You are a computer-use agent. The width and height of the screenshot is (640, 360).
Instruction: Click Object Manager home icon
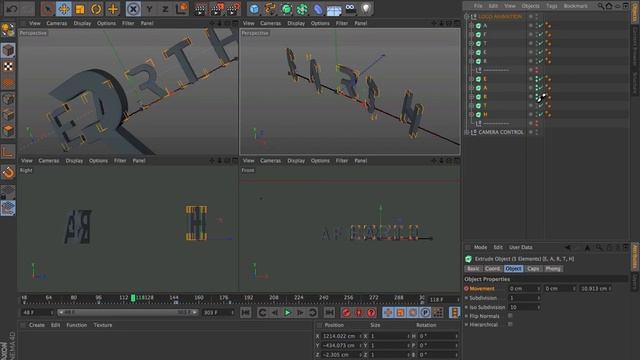(x=609, y=6)
